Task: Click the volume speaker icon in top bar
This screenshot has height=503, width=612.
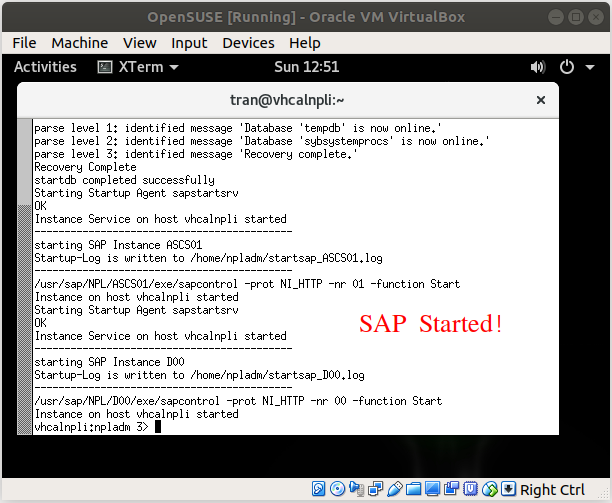Action: click(537, 67)
